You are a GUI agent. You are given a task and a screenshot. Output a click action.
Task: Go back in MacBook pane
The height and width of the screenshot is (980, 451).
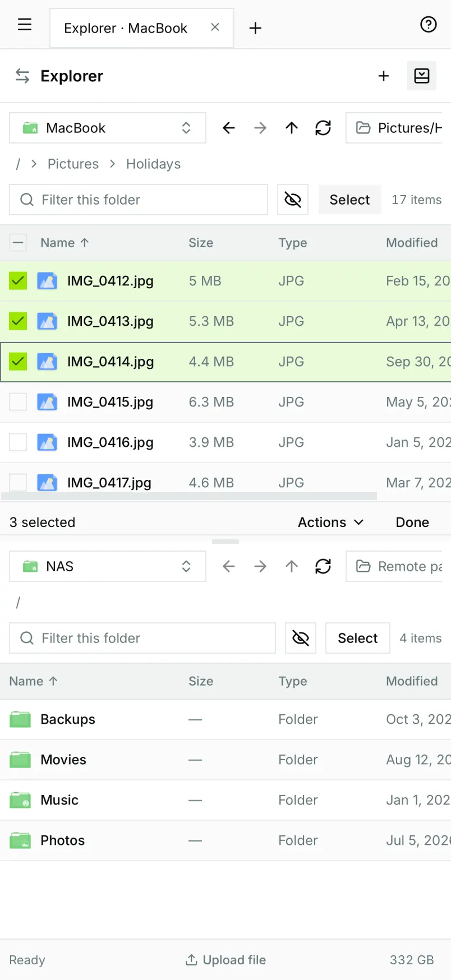pos(229,128)
